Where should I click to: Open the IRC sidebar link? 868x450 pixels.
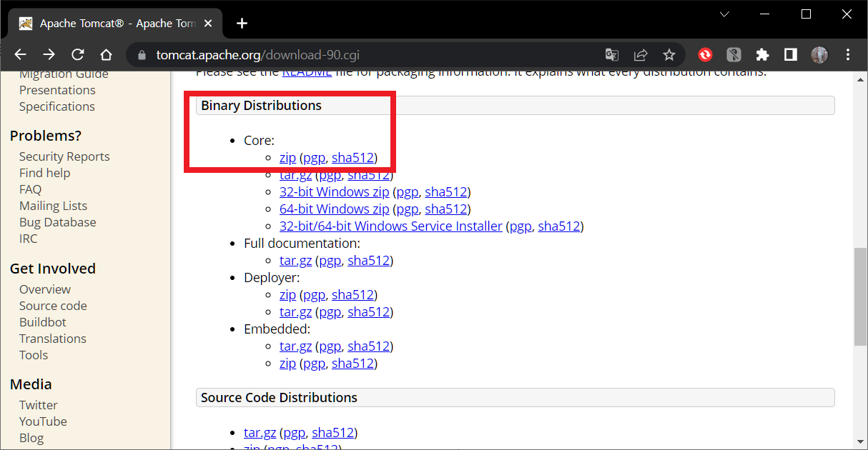point(28,239)
